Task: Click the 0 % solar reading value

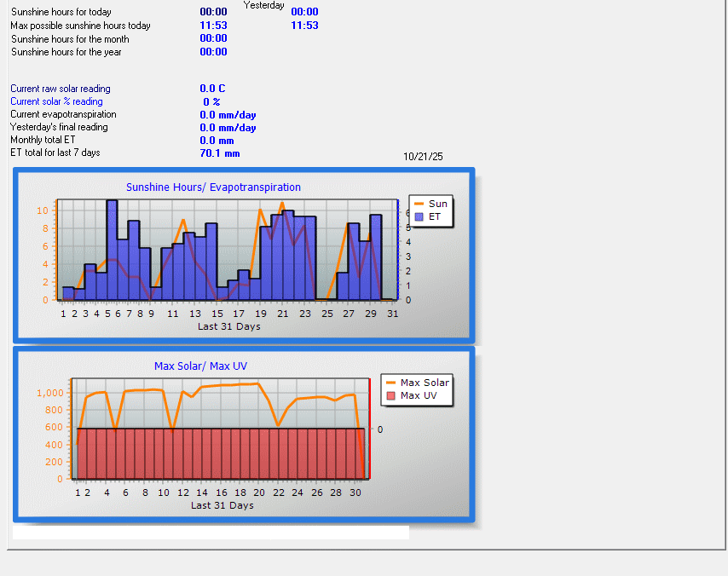Action: click(211, 101)
